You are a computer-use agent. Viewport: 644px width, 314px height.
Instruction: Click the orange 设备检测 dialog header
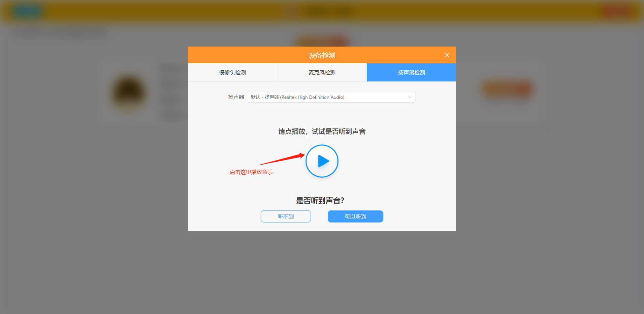(322, 55)
